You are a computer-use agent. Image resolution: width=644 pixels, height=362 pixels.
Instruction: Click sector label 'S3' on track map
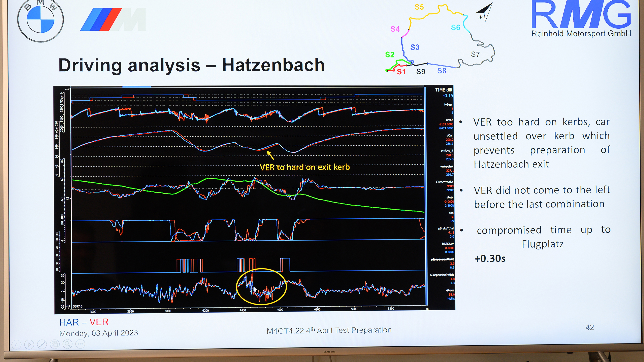click(x=415, y=47)
